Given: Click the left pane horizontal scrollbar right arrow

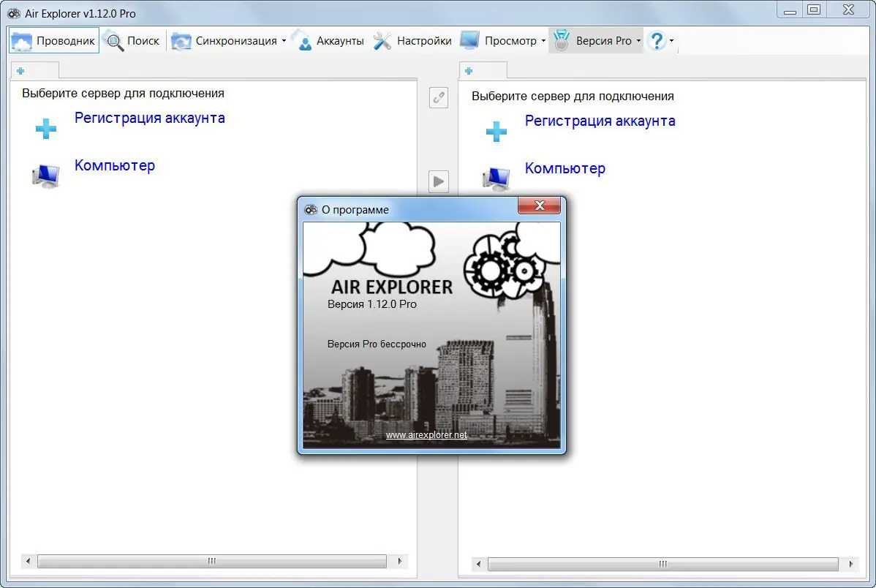Looking at the screenshot, I should 399,561.
